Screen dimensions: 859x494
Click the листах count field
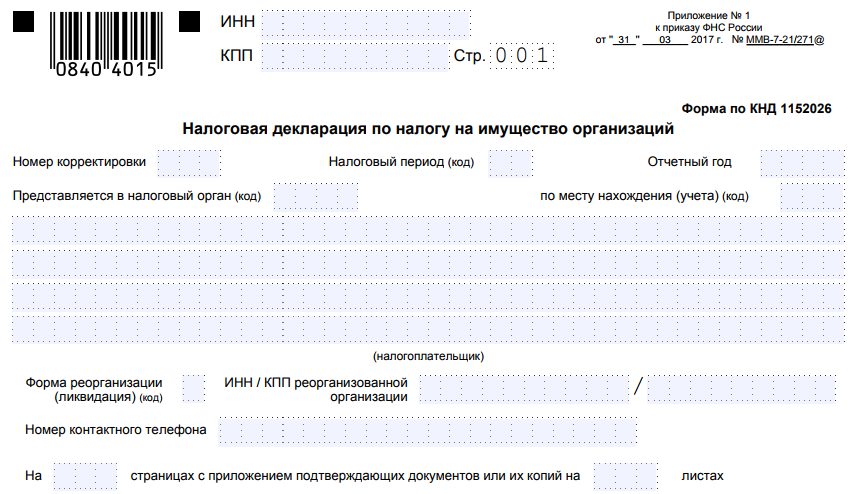click(x=626, y=476)
